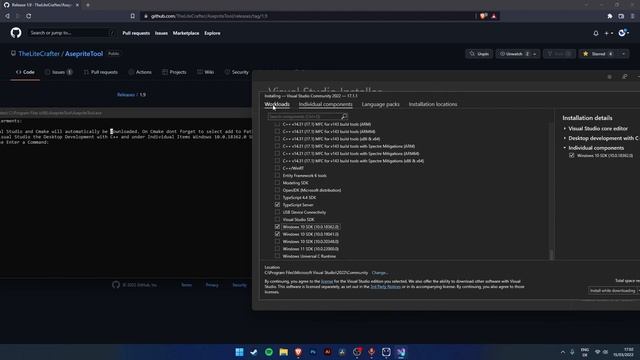Image resolution: width=640 pixels, height=360 pixels.
Task: Switch to Individual components tab
Action: pyautogui.click(x=325, y=104)
